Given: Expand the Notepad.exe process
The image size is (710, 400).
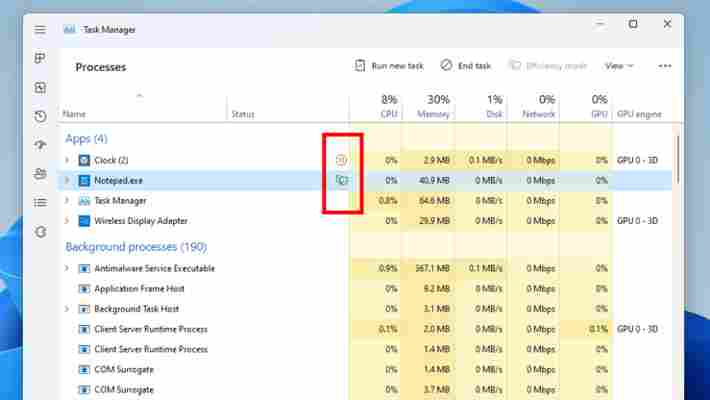Looking at the screenshot, I should (x=67, y=180).
